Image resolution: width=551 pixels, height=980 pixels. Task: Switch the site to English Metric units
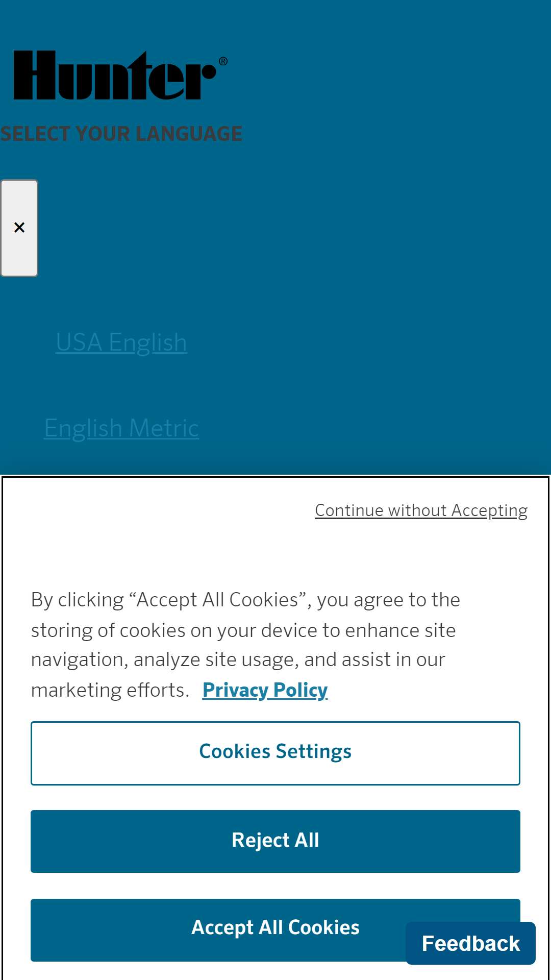pyautogui.click(x=121, y=428)
